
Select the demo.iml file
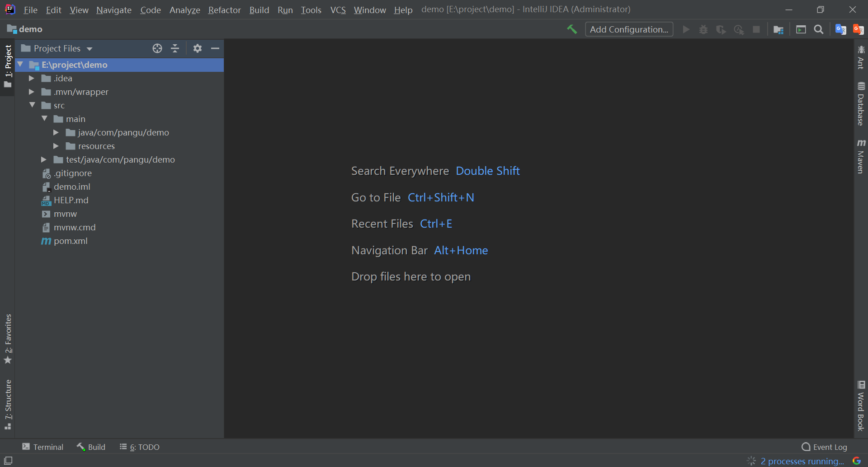(x=72, y=187)
